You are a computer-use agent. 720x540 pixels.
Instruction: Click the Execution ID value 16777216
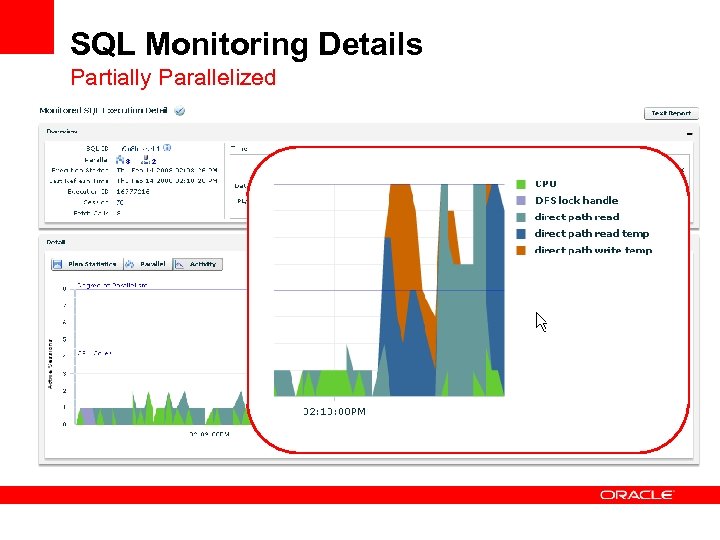click(133, 191)
